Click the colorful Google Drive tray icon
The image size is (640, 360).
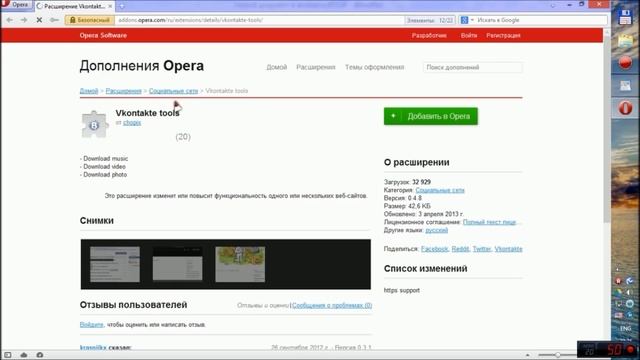pos(619,292)
